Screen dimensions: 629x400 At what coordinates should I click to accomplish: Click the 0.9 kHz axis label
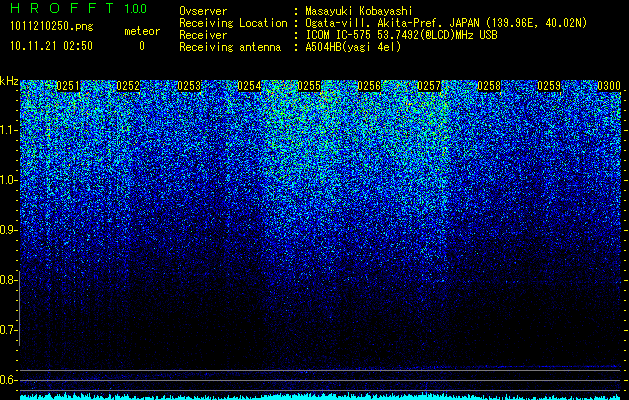pos(8,230)
